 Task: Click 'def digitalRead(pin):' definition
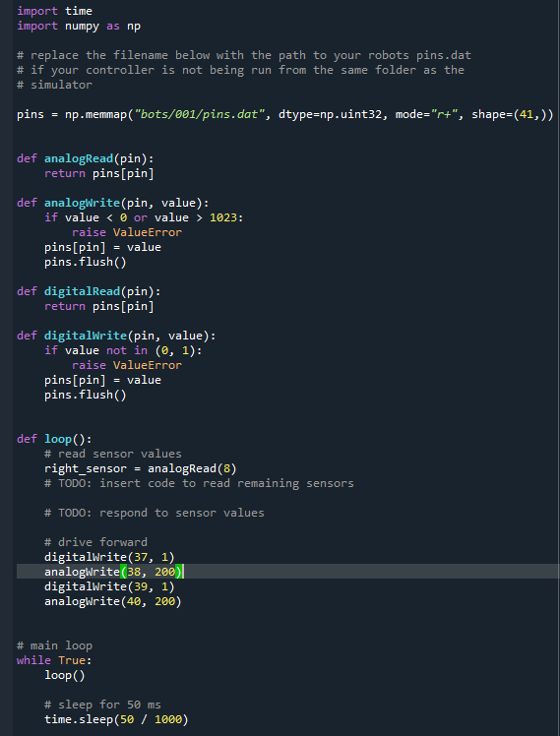[89, 291]
